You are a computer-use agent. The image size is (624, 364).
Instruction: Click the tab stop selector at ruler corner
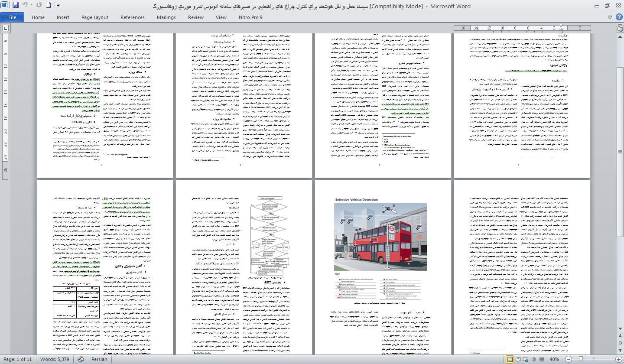coord(5,28)
